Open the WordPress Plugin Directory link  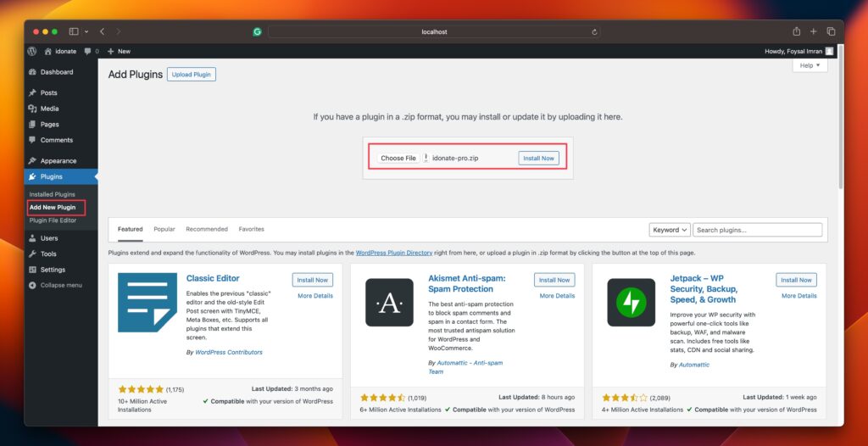click(394, 253)
